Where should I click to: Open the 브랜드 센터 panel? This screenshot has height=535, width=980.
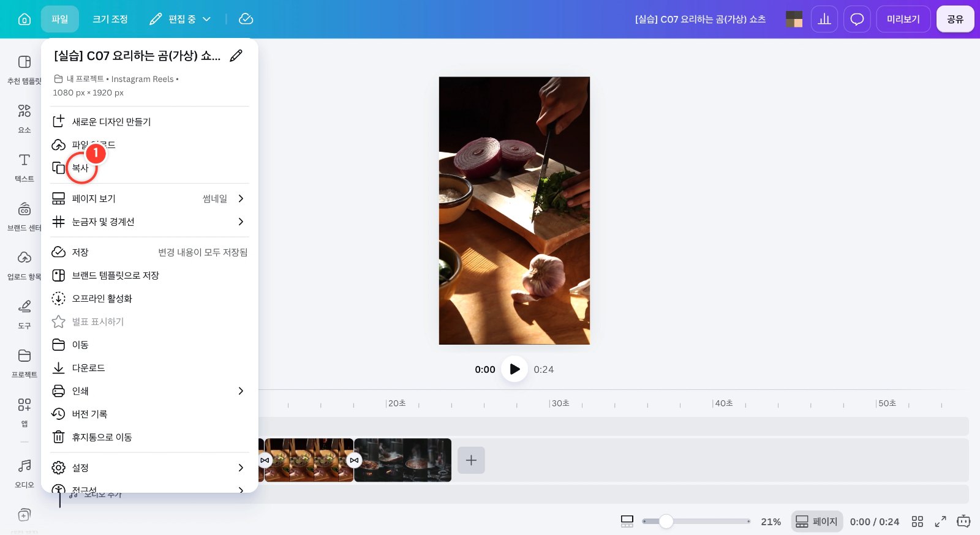tap(24, 217)
